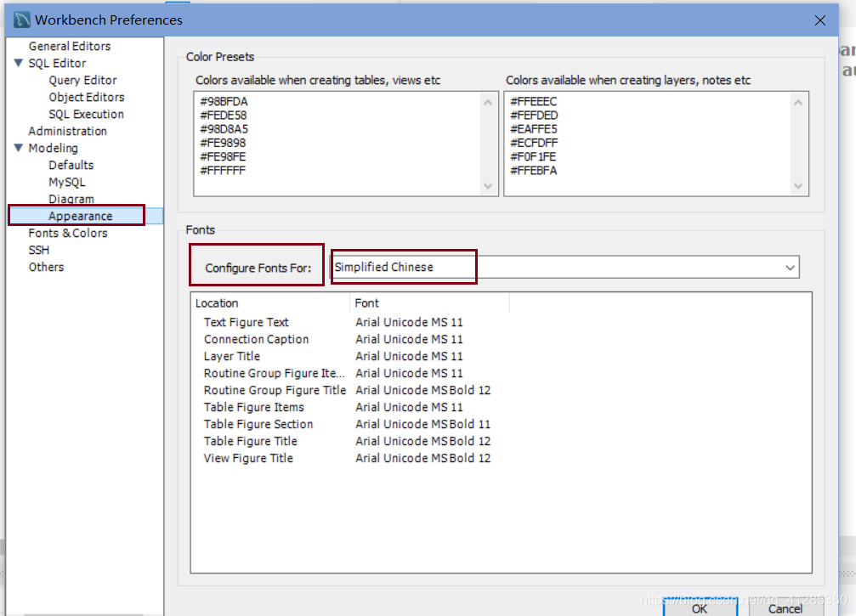This screenshot has width=856, height=616.
Task: Select layer color preset #FEFDED
Action: pyautogui.click(x=534, y=115)
